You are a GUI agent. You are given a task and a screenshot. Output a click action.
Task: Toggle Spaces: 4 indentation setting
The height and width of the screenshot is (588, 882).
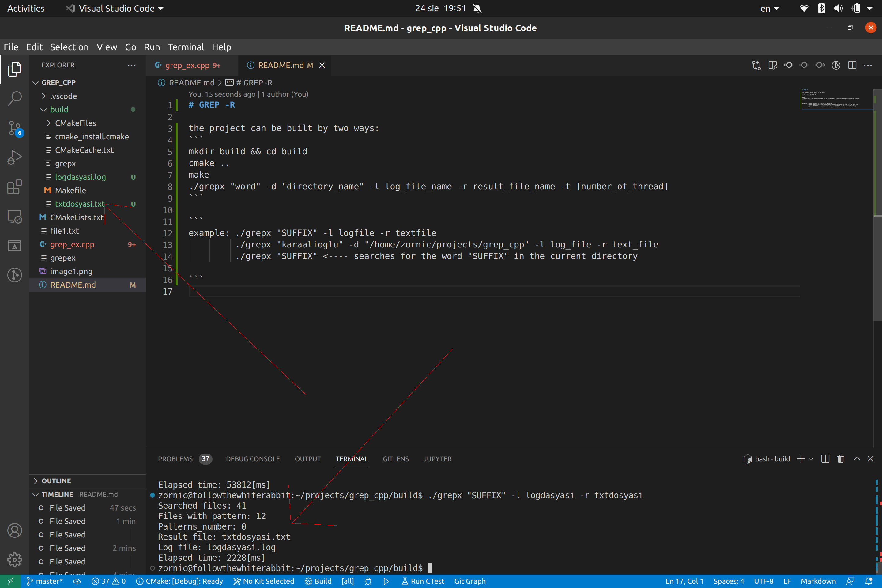[x=728, y=581]
